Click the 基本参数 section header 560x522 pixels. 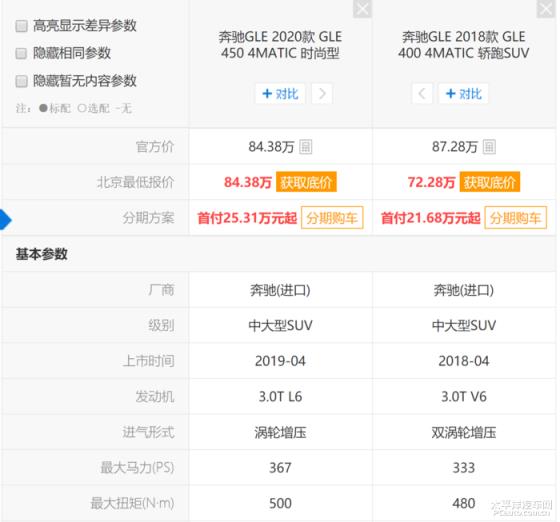pos(41,254)
